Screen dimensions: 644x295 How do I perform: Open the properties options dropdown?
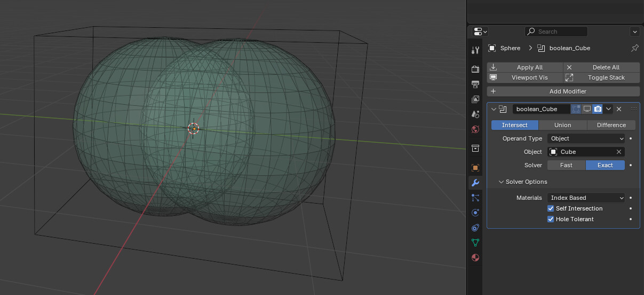(634, 32)
